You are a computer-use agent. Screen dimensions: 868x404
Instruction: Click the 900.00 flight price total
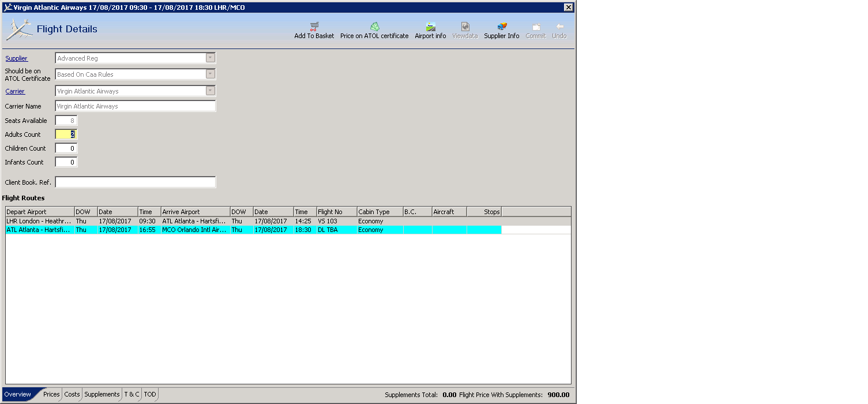click(x=558, y=395)
